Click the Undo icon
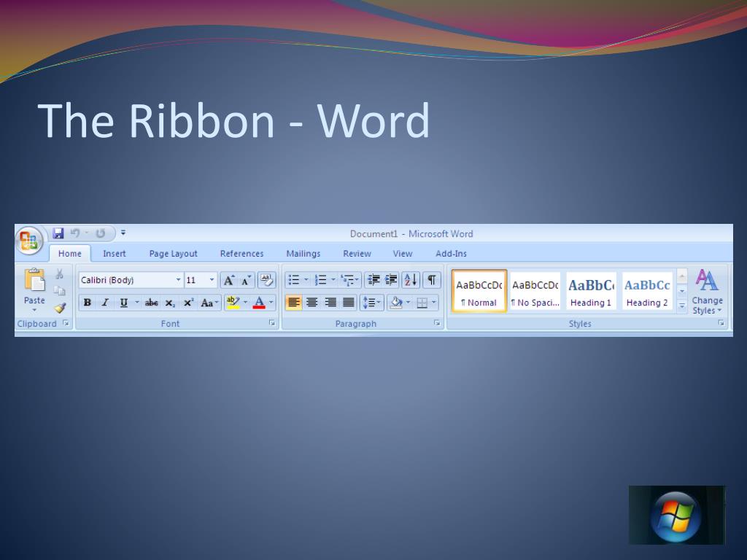Viewport: 747px width, 560px height. tap(75, 233)
